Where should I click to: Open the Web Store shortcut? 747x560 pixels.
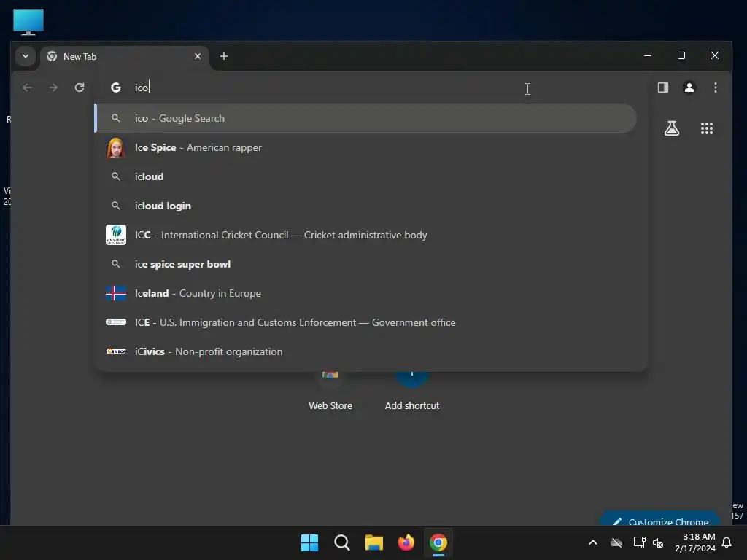pos(330,392)
